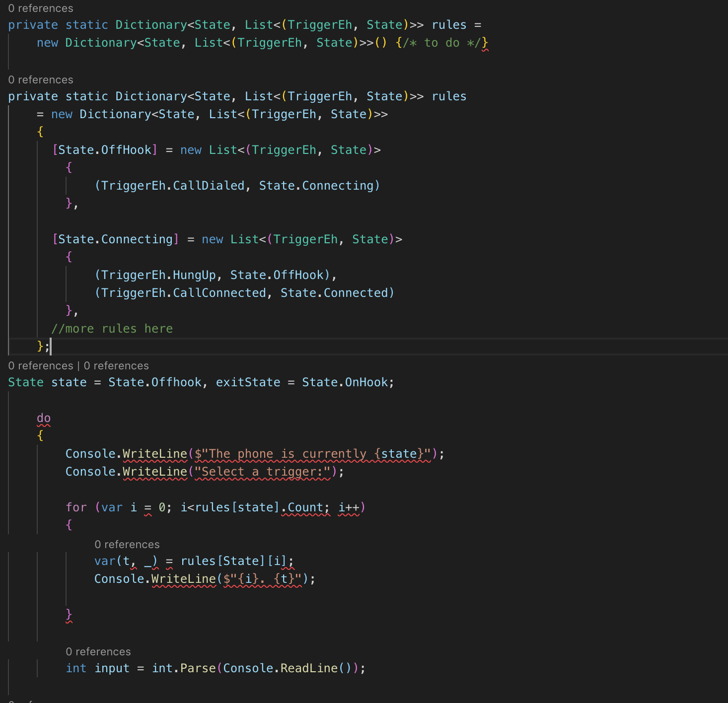Click 'Console.ReadLine()' call
Image resolution: width=728 pixels, height=703 pixels.
(x=288, y=668)
